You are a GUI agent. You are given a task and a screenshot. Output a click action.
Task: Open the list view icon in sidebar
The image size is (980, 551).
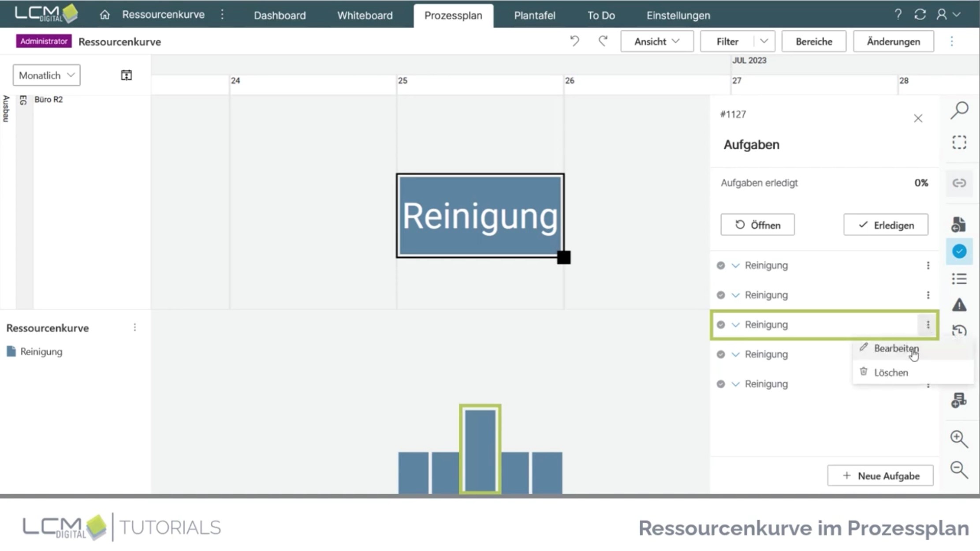point(959,279)
